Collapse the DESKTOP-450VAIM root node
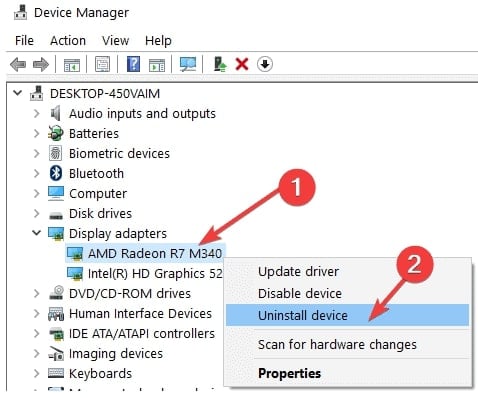The image size is (478, 398). click(17, 93)
